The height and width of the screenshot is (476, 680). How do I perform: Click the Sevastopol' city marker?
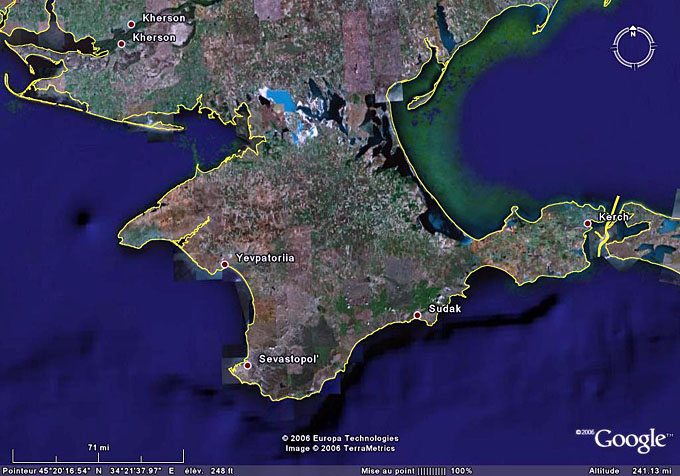point(248,365)
